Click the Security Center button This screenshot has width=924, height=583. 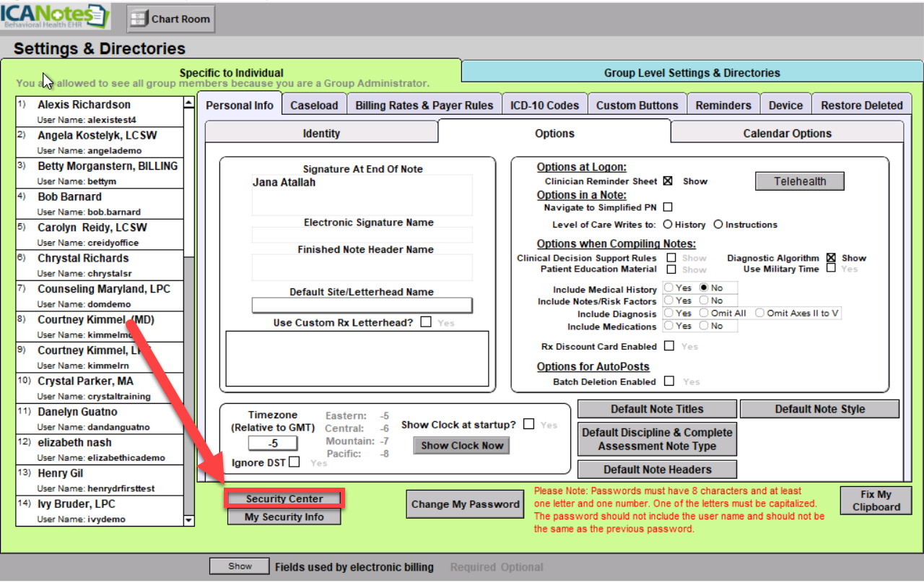(284, 498)
